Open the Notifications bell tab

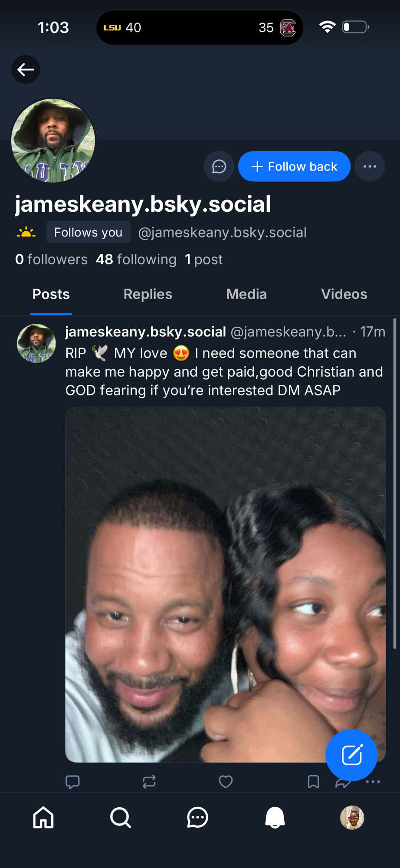pyautogui.click(x=275, y=818)
